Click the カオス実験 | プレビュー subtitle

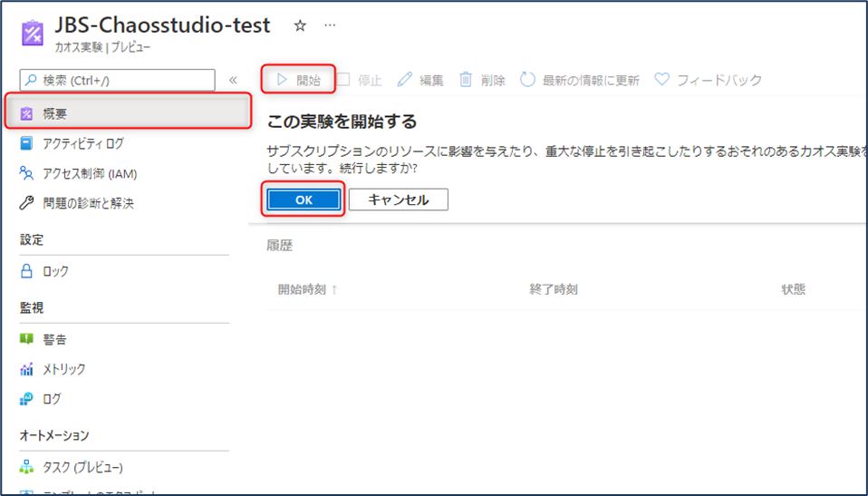[102, 47]
